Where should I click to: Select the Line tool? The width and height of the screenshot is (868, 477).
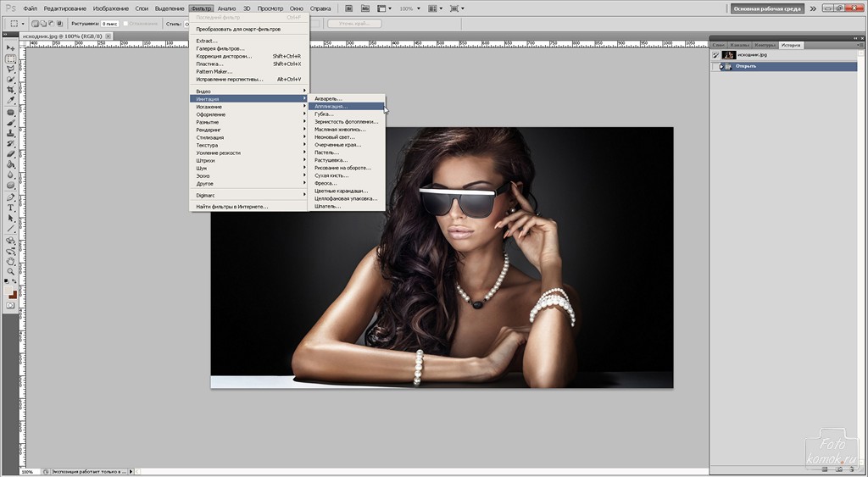click(x=10, y=229)
